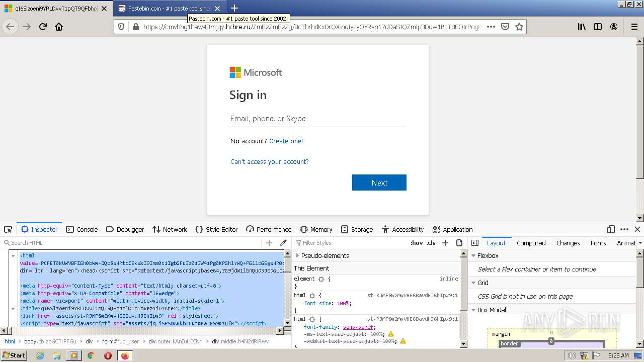The width and height of the screenshot is (644, 362).
Task: Collapse the Box Model section
Action: pos(473,310)
